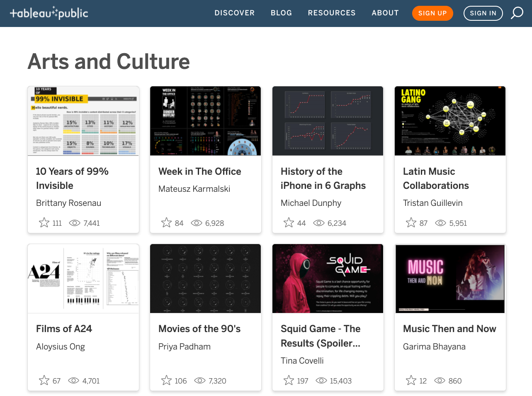Eye icon on Week in The Office card
Viewport: 532px width, 396px height.
196,223
